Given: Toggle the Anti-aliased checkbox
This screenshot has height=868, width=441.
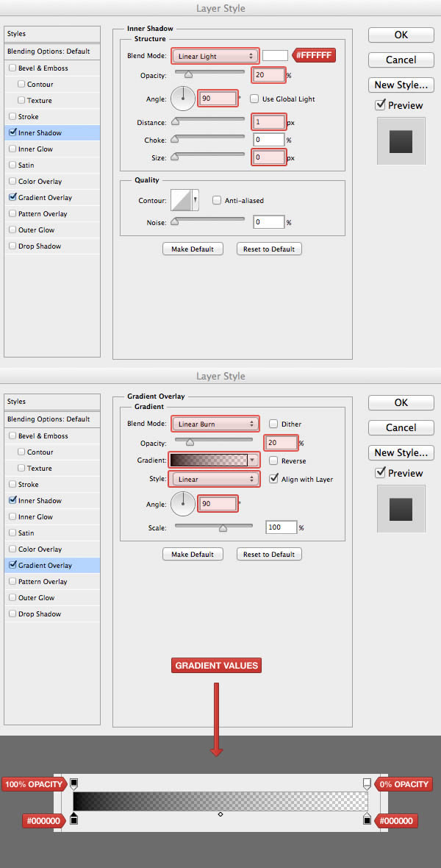Looking at the screenshot, I should [217, 200].
